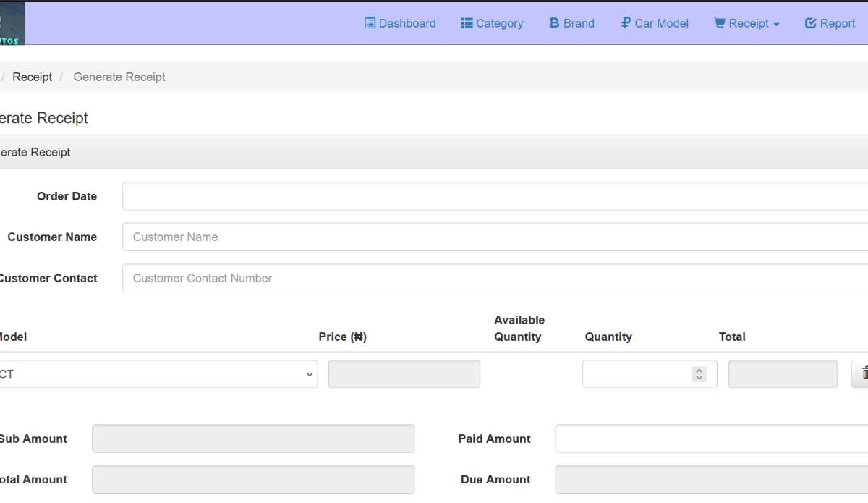Delete the product row with trash icon
Screen dimensions: 868x503
pos(863,373)
